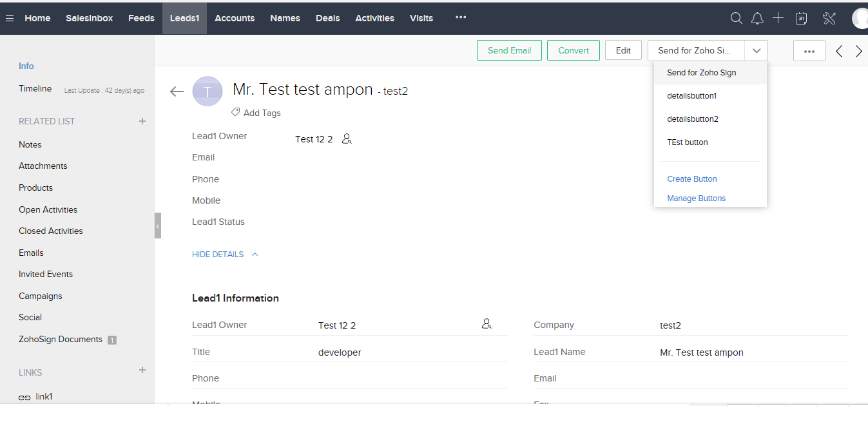Click the Convert button
This screenshot has width=868, height=424.
[573, 50]
